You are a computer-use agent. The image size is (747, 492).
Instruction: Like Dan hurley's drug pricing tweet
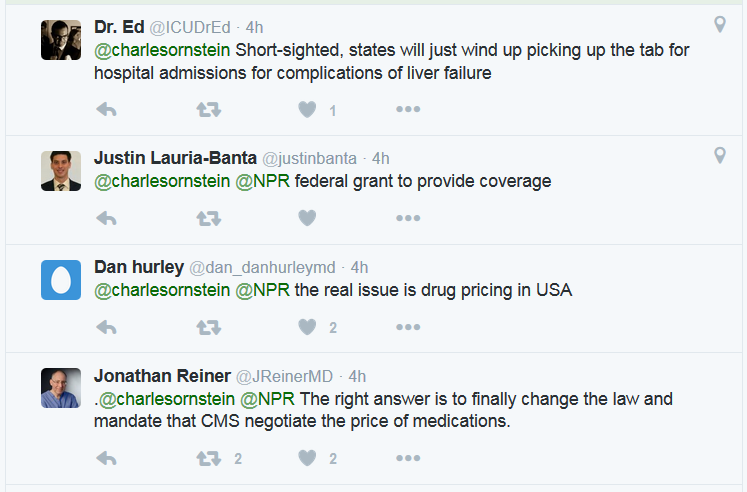coord(308,327)
